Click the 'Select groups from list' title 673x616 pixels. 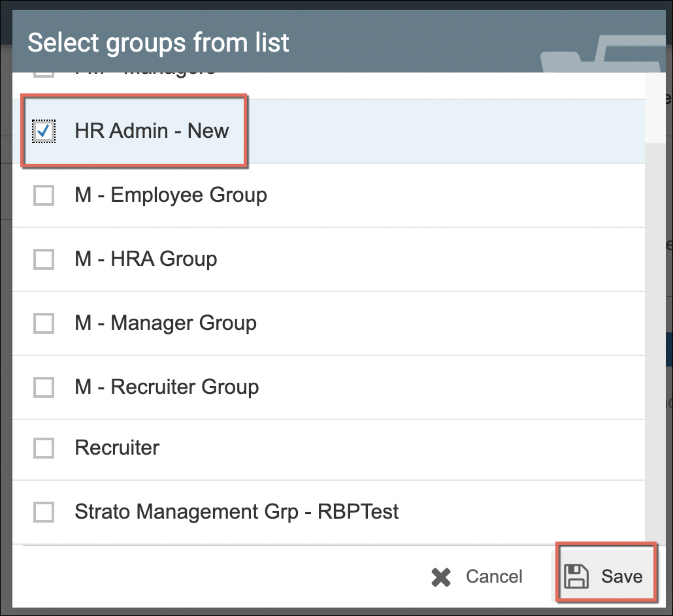(158, 43)
